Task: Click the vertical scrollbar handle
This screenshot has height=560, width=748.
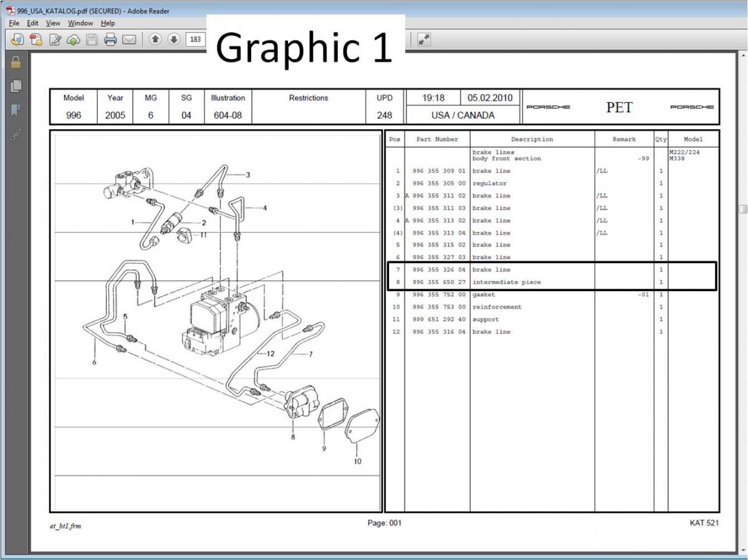Action: click(x=743, y=210)
